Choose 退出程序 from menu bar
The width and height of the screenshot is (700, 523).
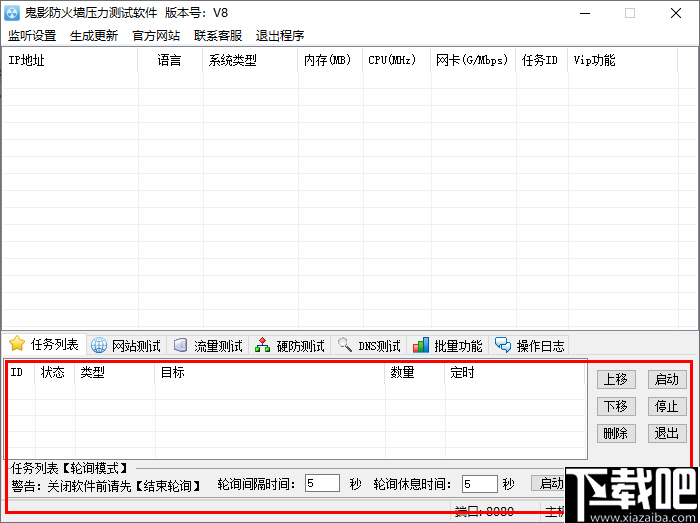(x=280, y=36)
